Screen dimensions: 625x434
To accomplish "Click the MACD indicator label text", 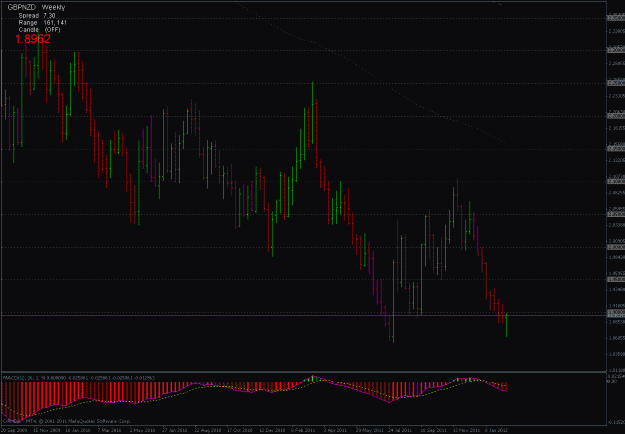I will click(x=79, y=377).
